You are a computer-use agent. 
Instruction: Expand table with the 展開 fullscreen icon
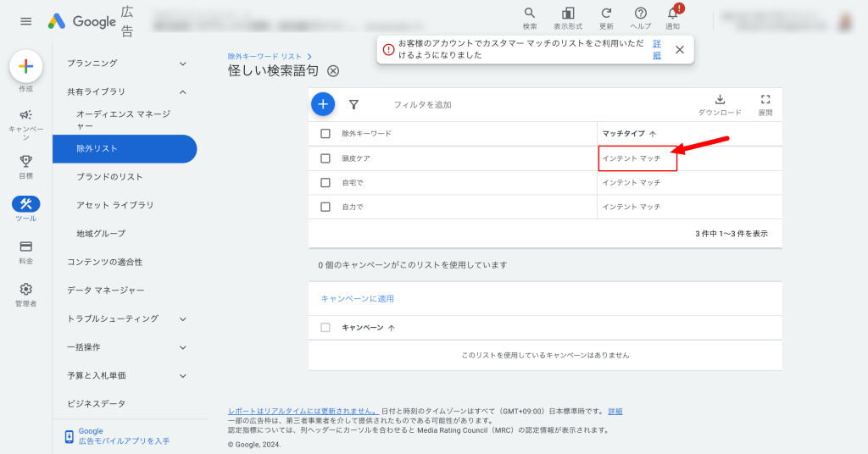(x=765, y=100)
